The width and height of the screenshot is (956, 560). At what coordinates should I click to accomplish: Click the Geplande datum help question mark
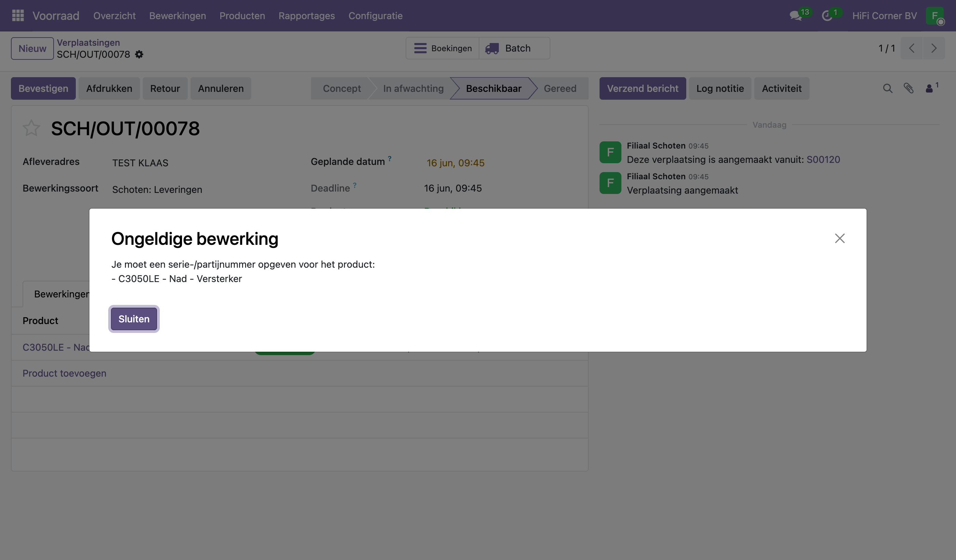click(390, 158)
